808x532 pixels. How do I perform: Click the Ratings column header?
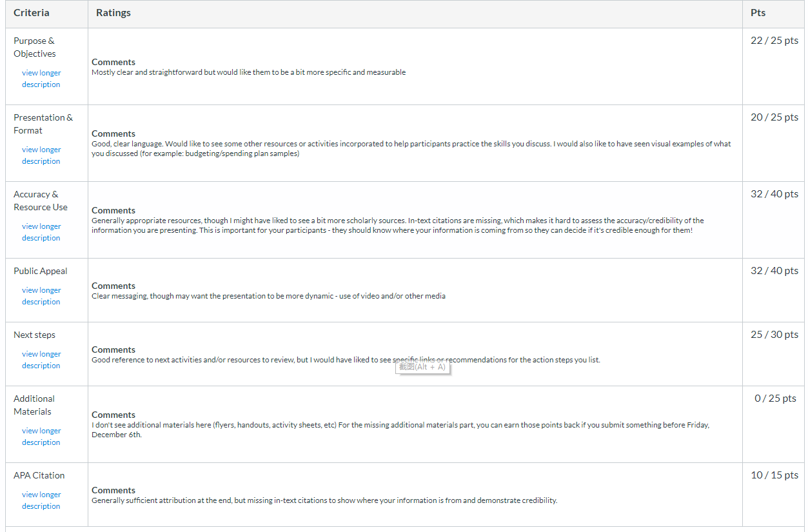click(x=113, y=13)
